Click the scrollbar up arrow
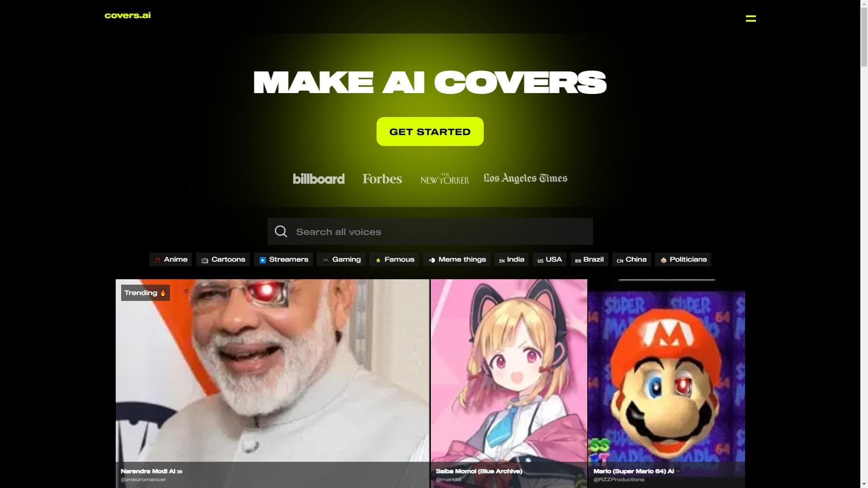 click(864, 4)
